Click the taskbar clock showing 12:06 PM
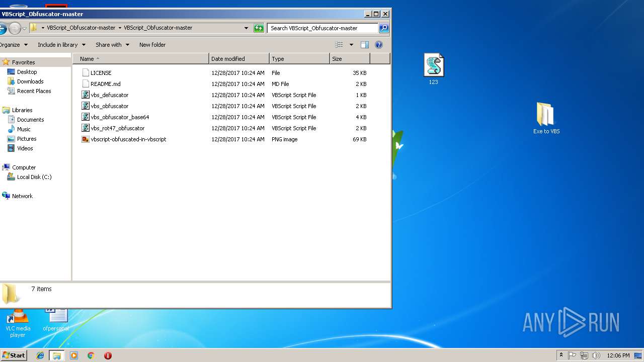This screenshot has height=362, width=644. 618,355
